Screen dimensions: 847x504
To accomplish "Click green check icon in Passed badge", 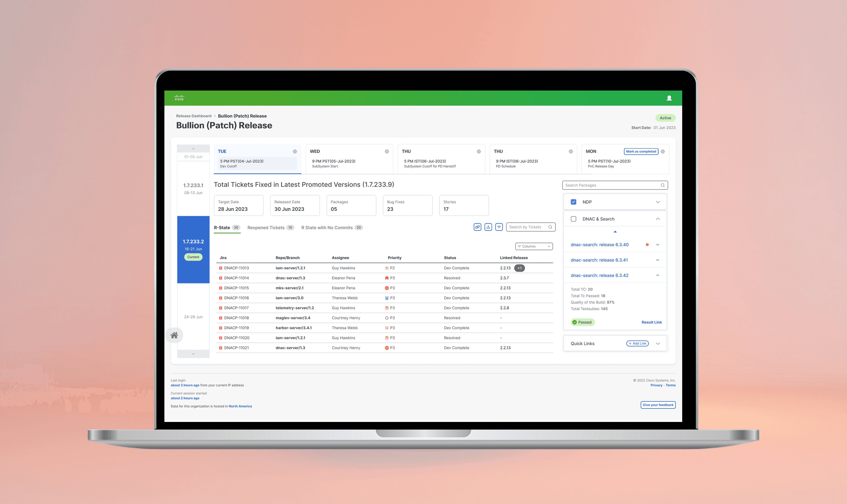I will click(575, 322).
